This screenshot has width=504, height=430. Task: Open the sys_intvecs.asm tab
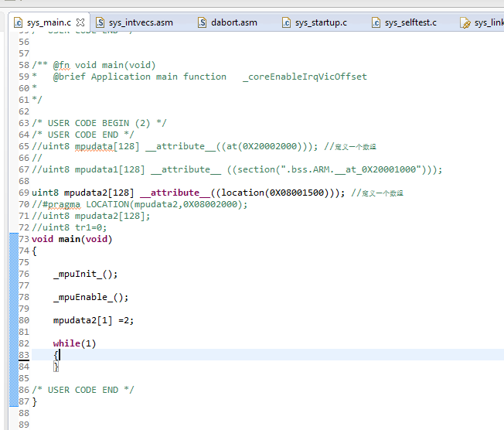[141, 22]
